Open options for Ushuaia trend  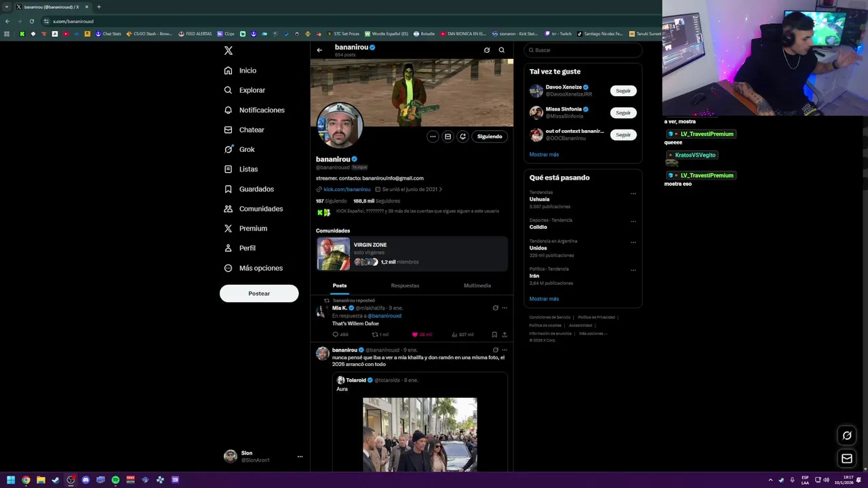pos(633,193)
